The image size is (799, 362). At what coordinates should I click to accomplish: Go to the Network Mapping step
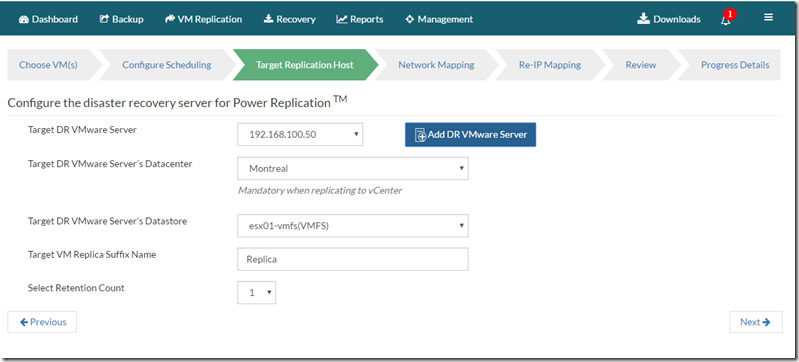436,65
